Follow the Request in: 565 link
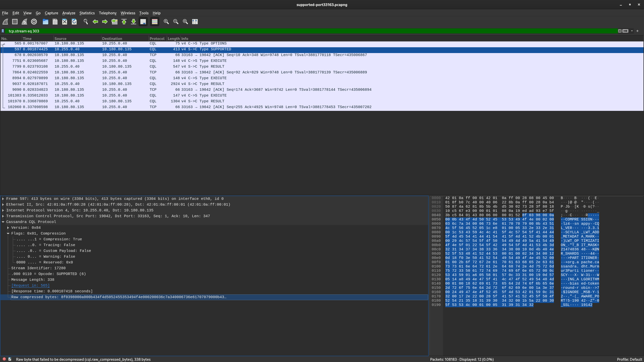Screen dimensions: 644x362 30,285
